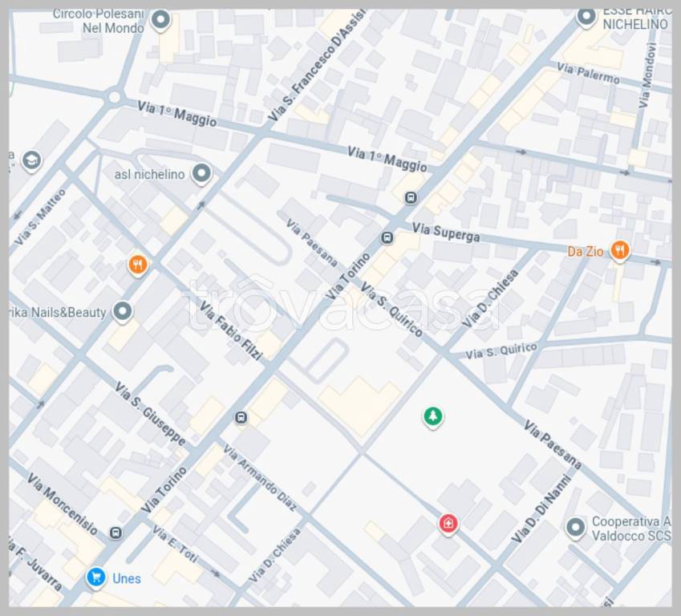Open the orange restaurant marker near Via S. Matteo
Screen dimensions: 681x616
point(138,264)
